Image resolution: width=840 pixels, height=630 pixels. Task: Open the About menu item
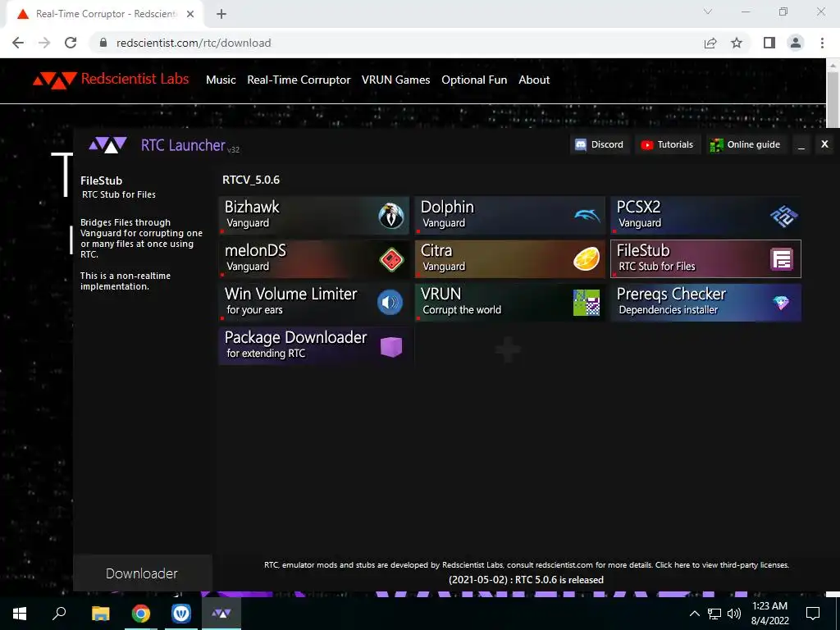pyautogui.click(x=534, y=80)
